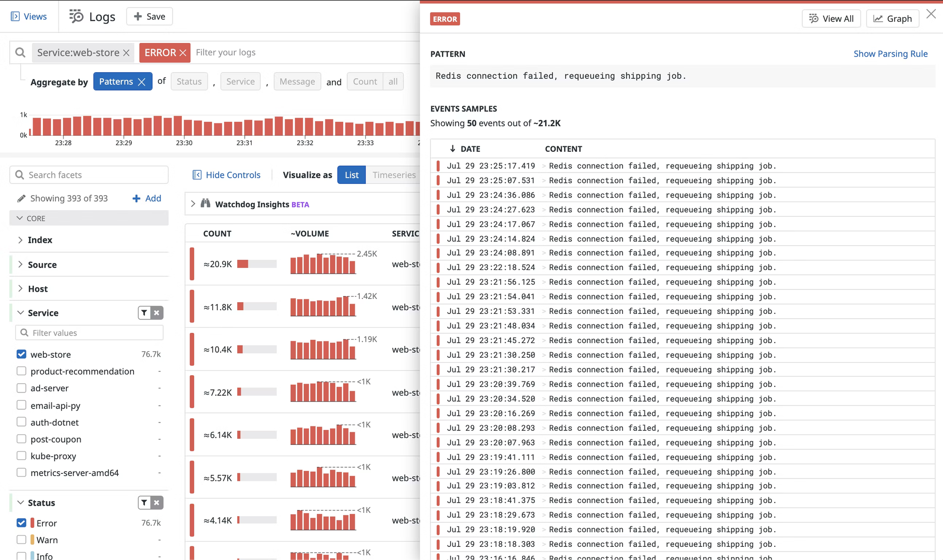
Task: Click the filter funnel icon for Service
Action: coord(143,312)
